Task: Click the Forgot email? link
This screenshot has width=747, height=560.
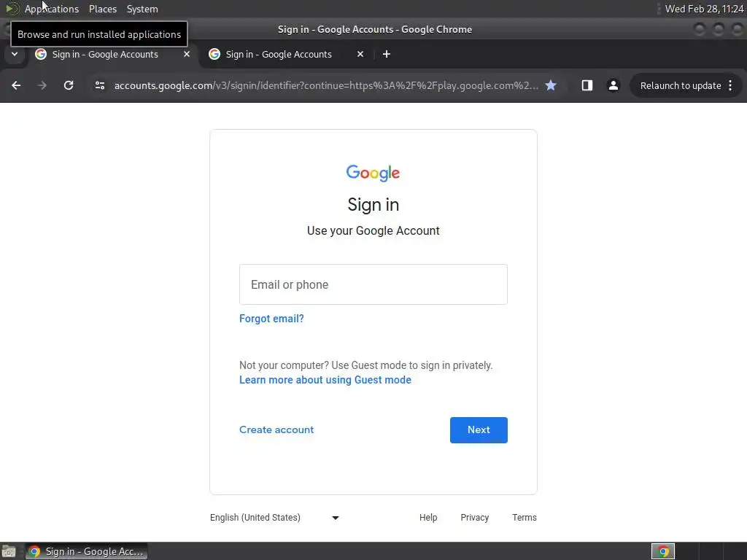Action: [x=271, y=319]
